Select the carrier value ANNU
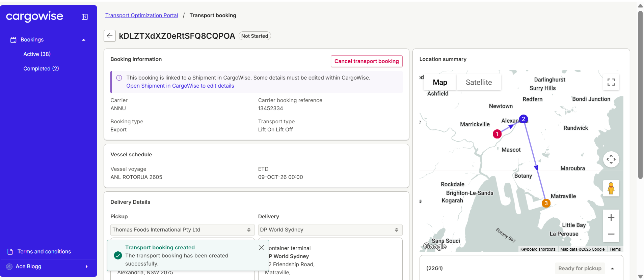The width and height of the screenshot is (644, 280). pos(118,108)
